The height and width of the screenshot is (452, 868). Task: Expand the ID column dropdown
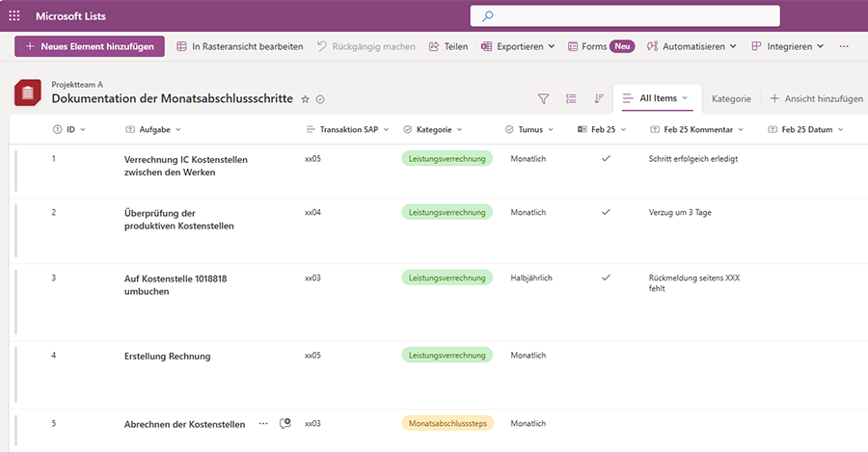point(83,129)
